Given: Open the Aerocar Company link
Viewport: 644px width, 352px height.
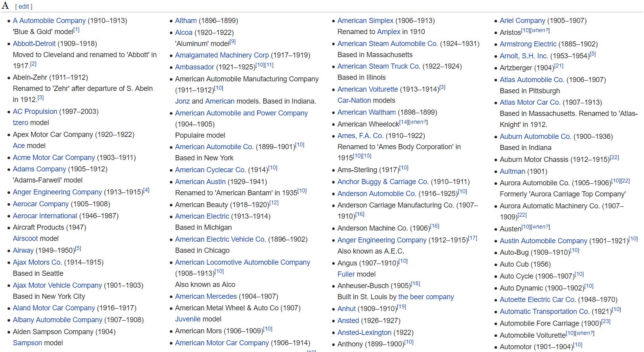Looking at the screenshot, I should click(x=40, y=204).
